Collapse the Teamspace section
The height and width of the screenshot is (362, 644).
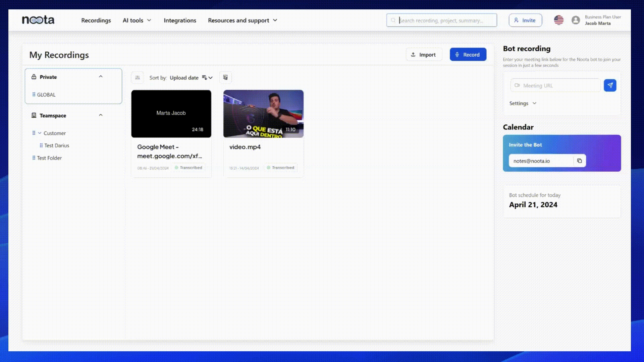101,115
